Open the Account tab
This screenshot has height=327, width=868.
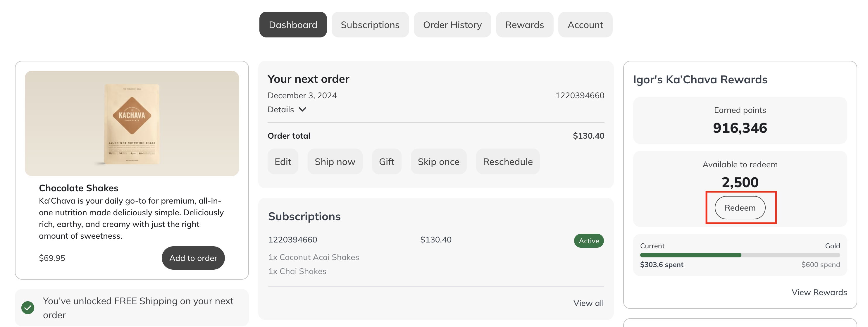coord(585,25)
